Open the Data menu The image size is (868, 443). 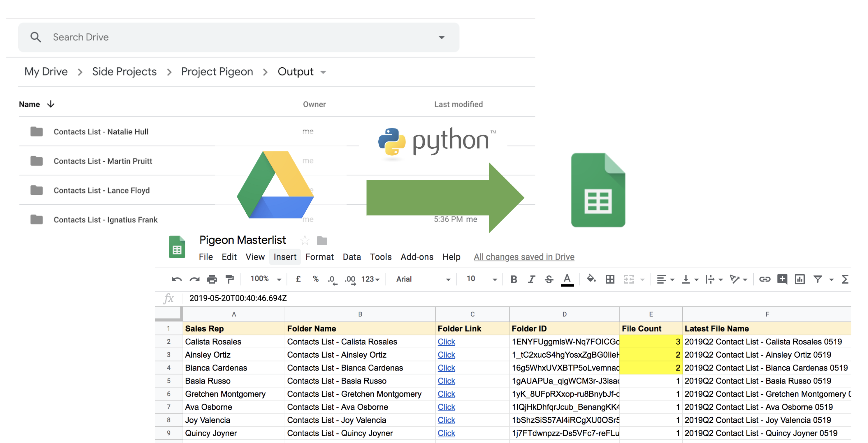pos(352,257)
